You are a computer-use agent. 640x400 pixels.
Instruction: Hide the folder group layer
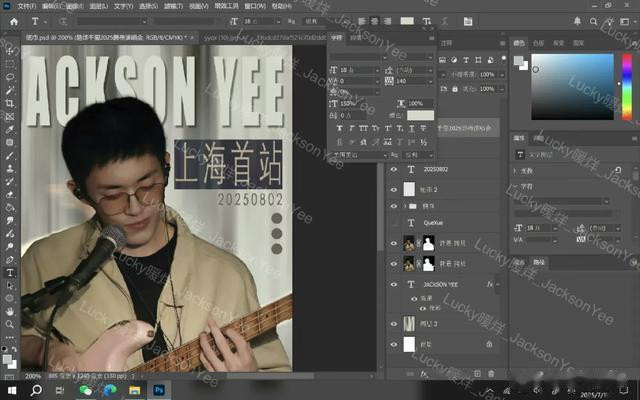point(393,206)
